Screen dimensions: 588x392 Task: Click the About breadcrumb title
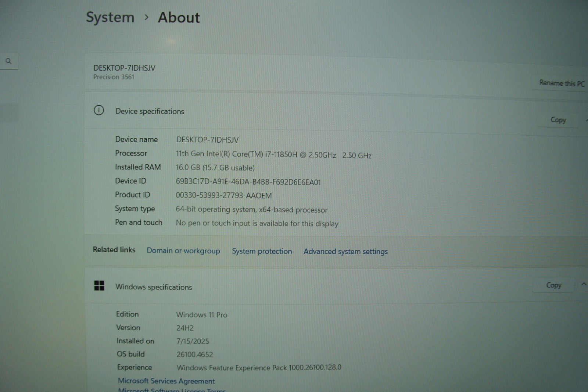click(x=179, y=18)
